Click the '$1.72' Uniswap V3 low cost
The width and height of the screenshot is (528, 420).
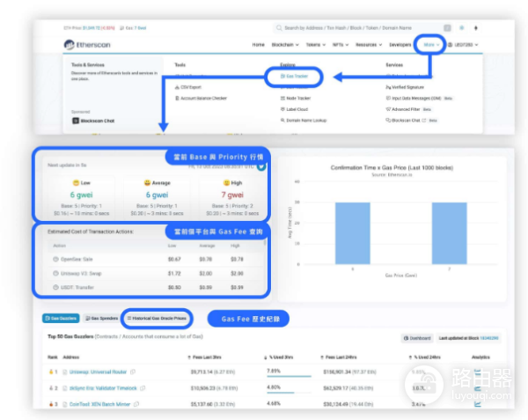point(174,273)
